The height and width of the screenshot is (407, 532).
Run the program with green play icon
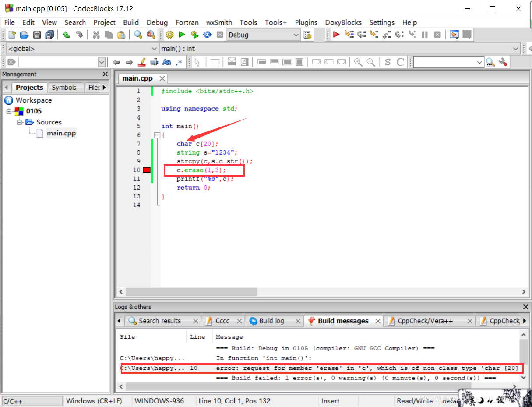click(x=182, y=35)
